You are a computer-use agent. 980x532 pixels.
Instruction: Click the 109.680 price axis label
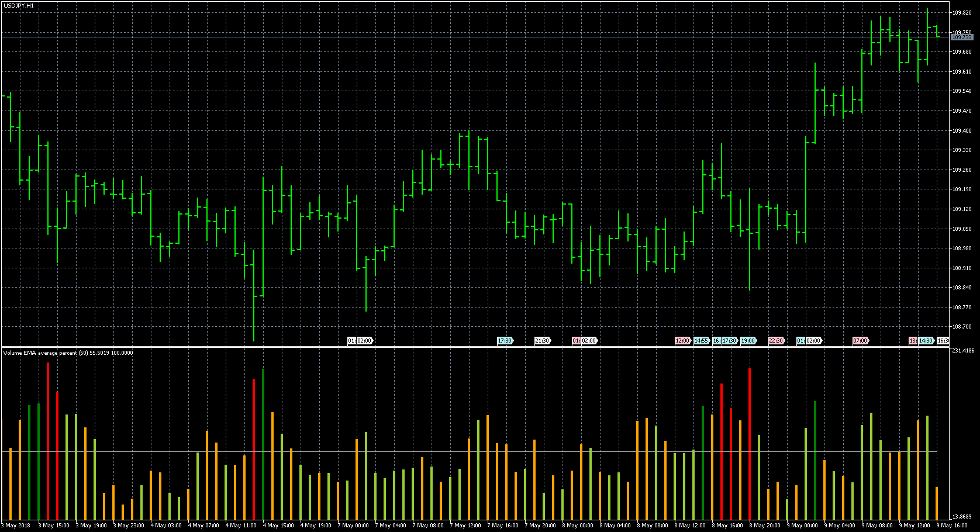pos(962,52)
